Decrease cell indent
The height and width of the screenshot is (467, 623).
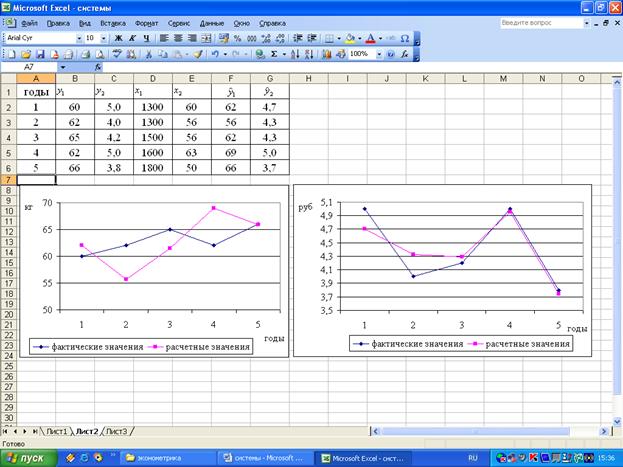coord(298,38)
